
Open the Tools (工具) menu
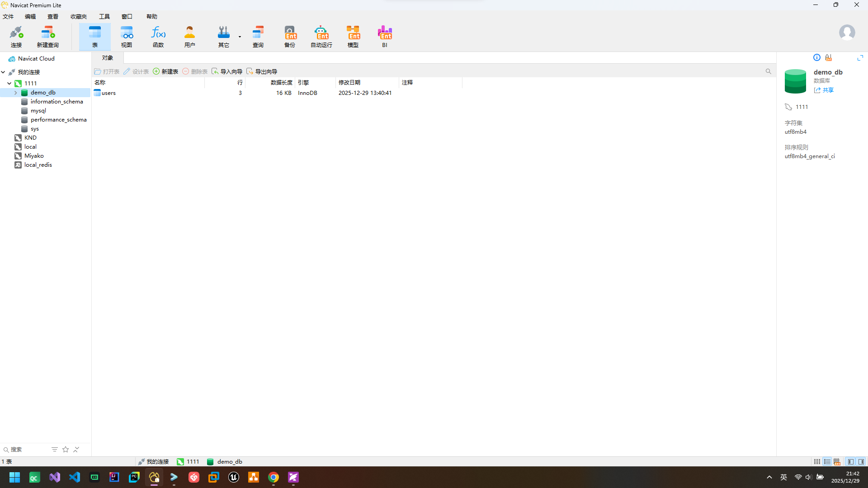(x=104, y=17)
